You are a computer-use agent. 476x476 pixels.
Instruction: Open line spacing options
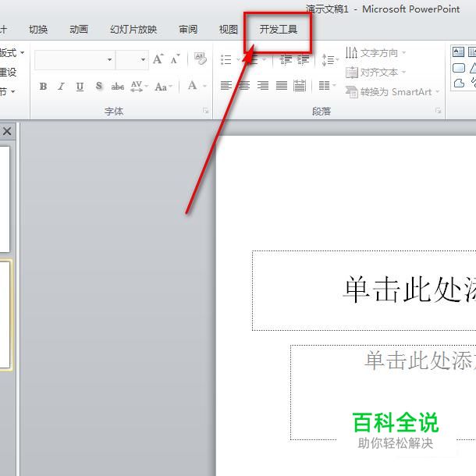(329, 59)
